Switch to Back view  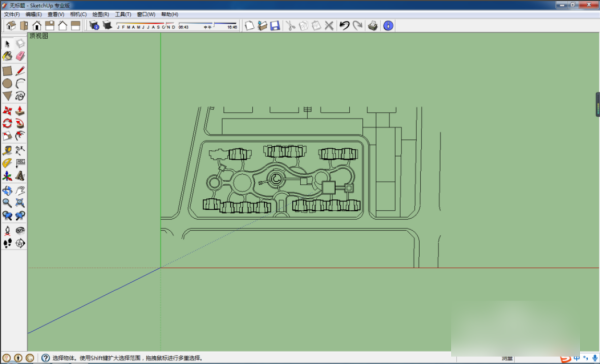[63, 26]
